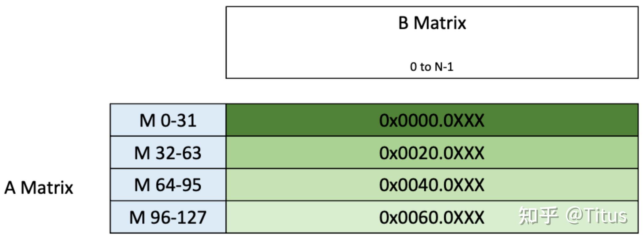Click the 0x0040.0XXX address text
Image resolution: width=644 pixels, height=242 pixels.
pos(432,185)
